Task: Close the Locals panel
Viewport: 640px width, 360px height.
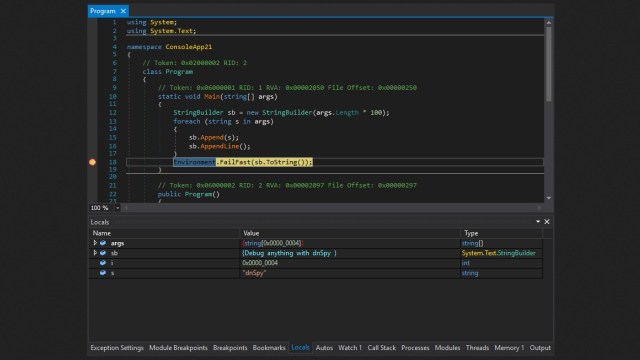Action: click(547, 221)
